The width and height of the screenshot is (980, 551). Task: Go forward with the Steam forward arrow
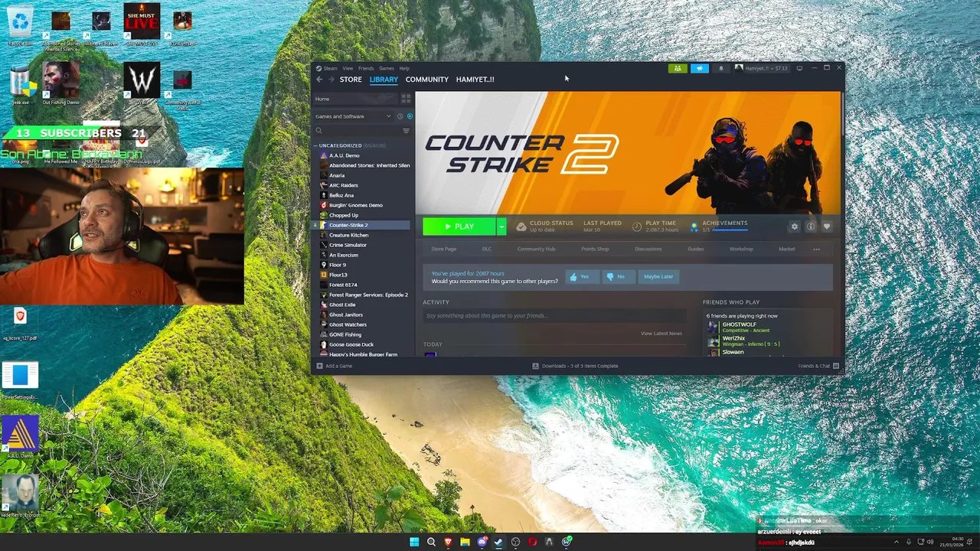(x=331, y=80)
